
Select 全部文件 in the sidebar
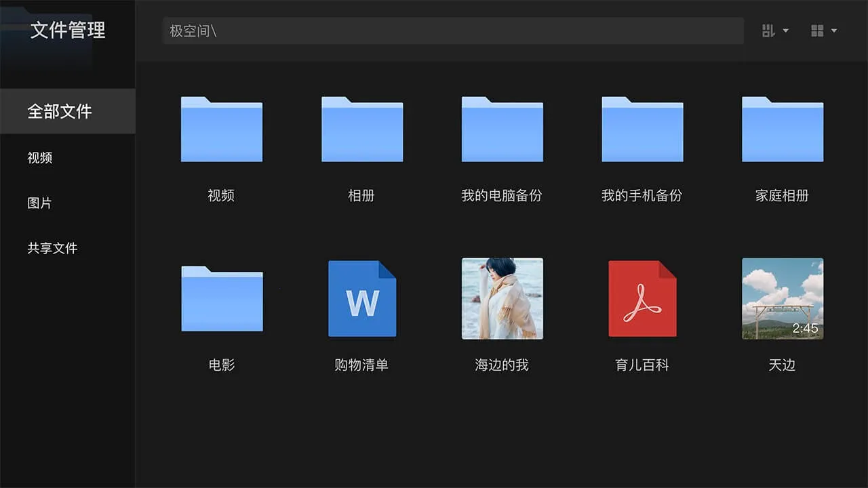point(60,111)
